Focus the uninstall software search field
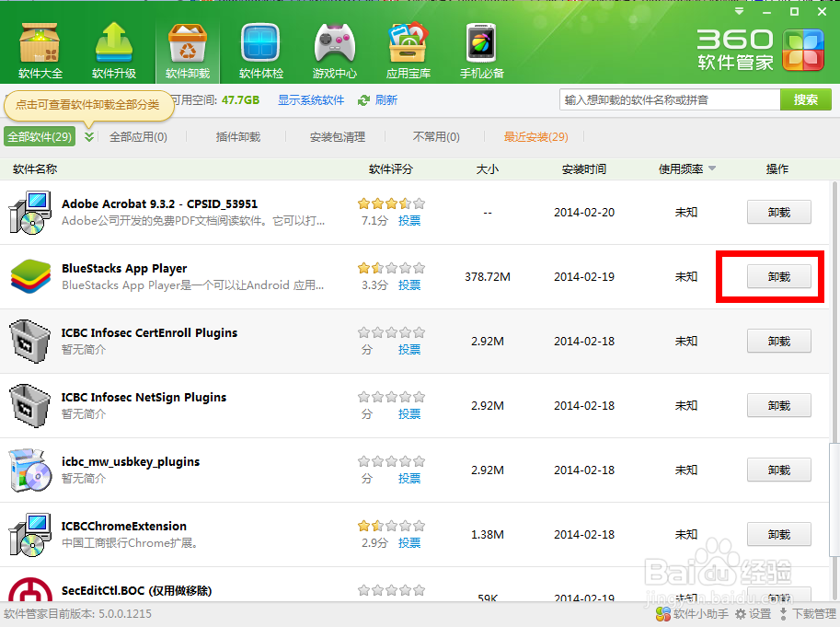The width and height of the screenshot is (840, 627). (x=670, y=99)
